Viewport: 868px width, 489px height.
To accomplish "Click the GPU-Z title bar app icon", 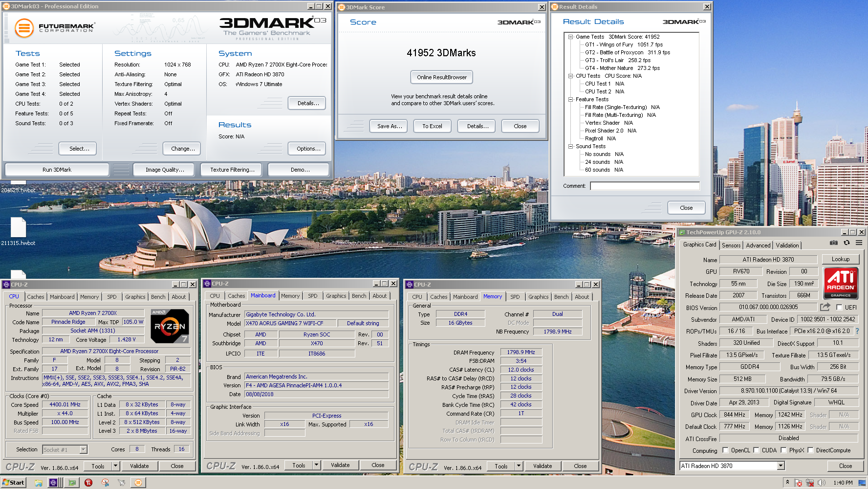I will 682,232.
